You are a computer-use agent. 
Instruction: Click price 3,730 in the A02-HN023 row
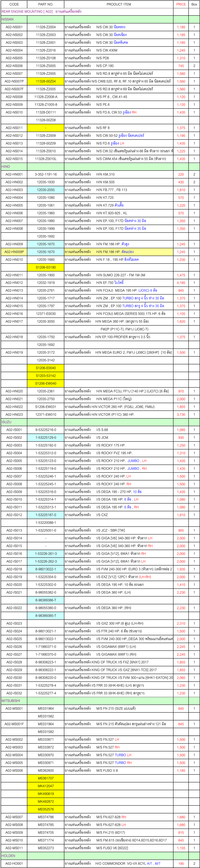181,414
